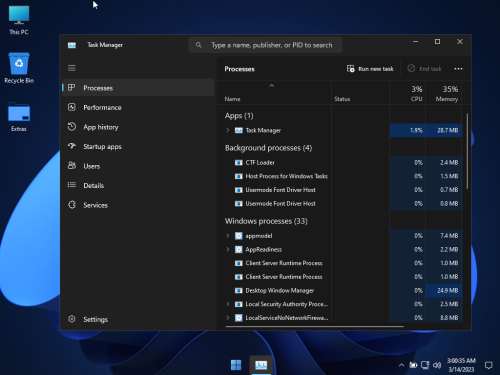The image size is (500, 375).
Task: Open the hamburger navigation menu
Action: [x=72, y=68]
